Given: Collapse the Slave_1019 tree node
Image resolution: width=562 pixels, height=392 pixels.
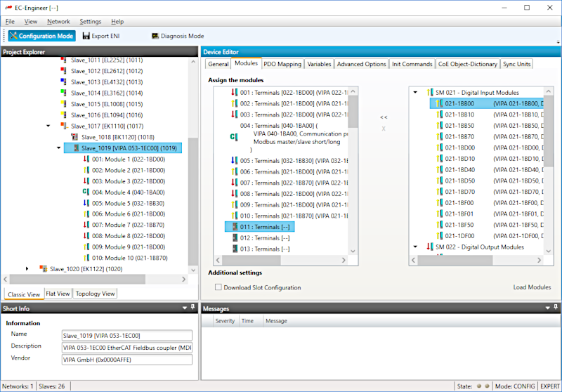Looking at the screenshot, I should 59,148.
